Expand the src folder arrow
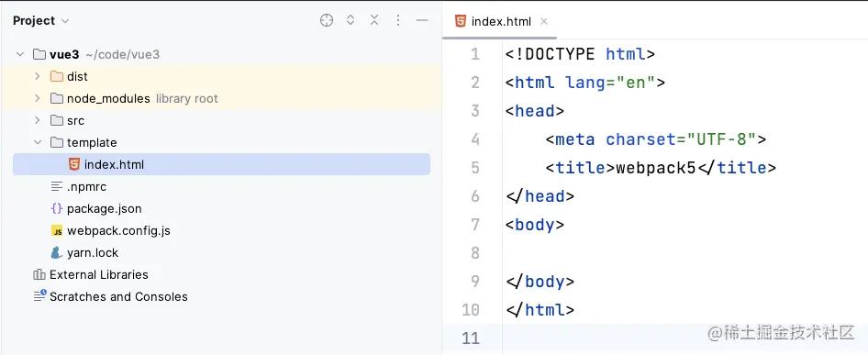868x355 pixels. point(37,120)
